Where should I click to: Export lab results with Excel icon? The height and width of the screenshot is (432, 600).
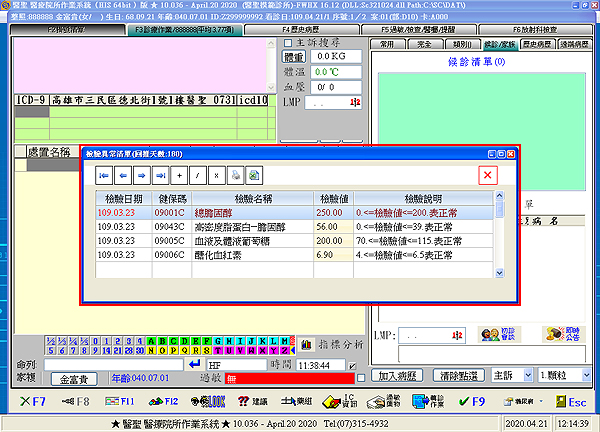255,175
